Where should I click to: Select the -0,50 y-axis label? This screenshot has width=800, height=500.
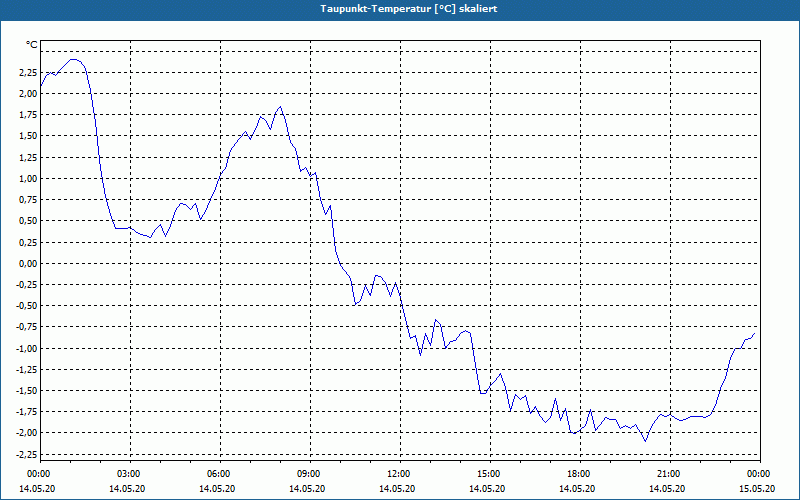click(x=27, y=306)
